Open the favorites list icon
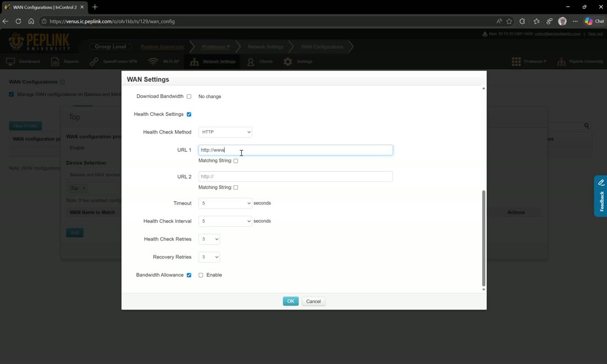 (536, 22)
